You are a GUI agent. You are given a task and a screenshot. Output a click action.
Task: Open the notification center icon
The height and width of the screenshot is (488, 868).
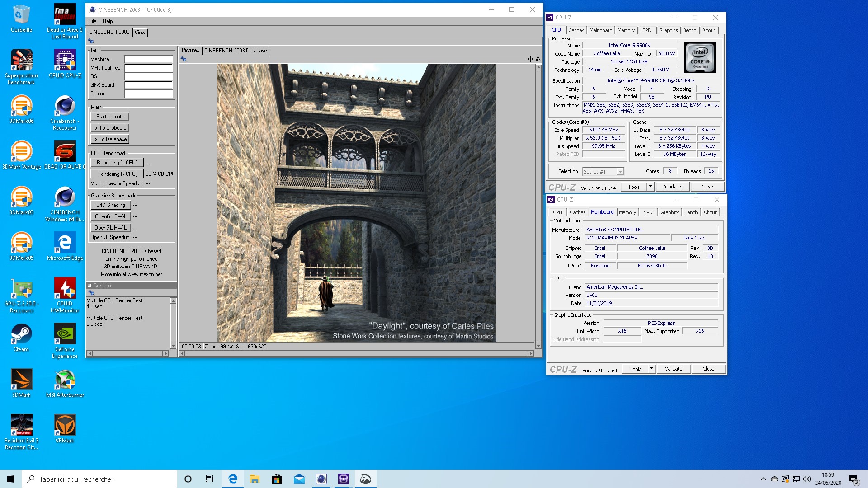click(854, 479)
